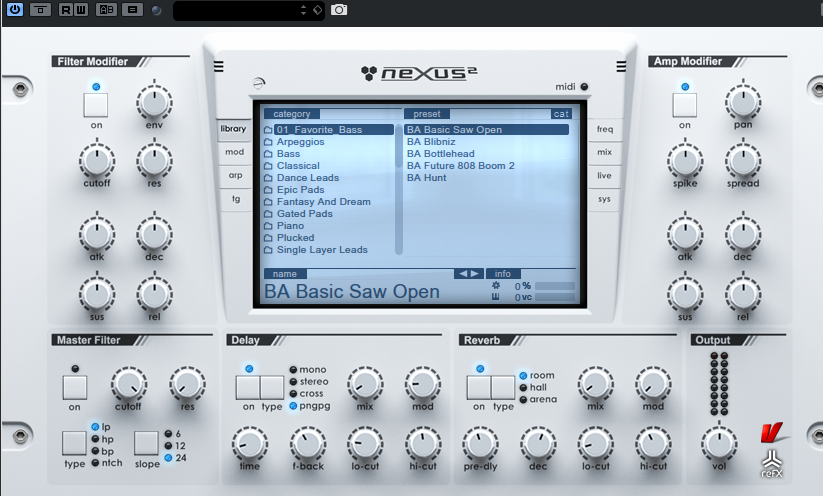
Task: Click the cat button in preset header
Action: 561,114
